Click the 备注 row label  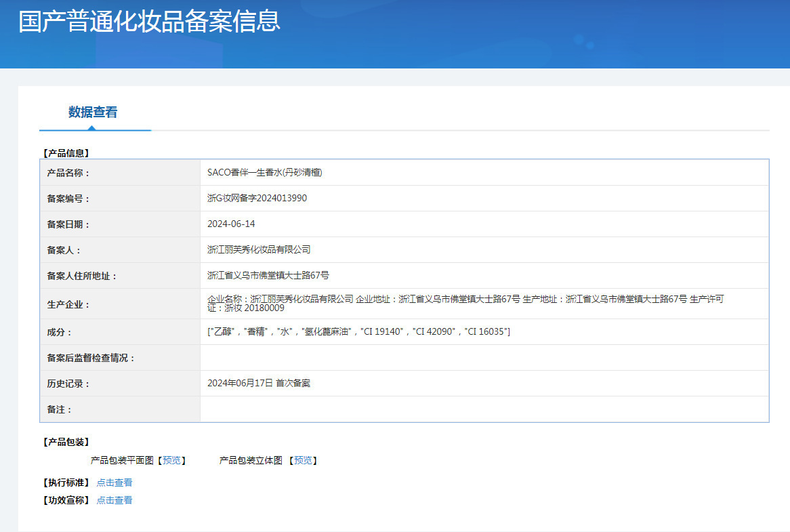point(60,409)
